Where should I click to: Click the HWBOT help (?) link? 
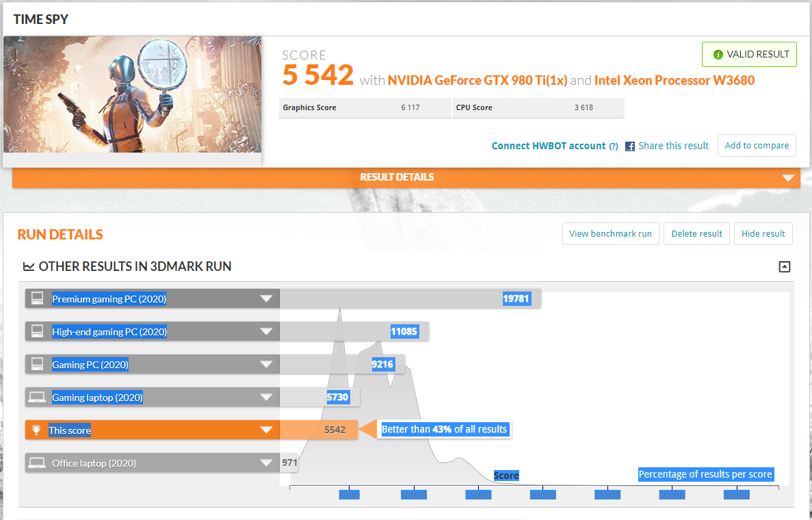coord(614,146)
